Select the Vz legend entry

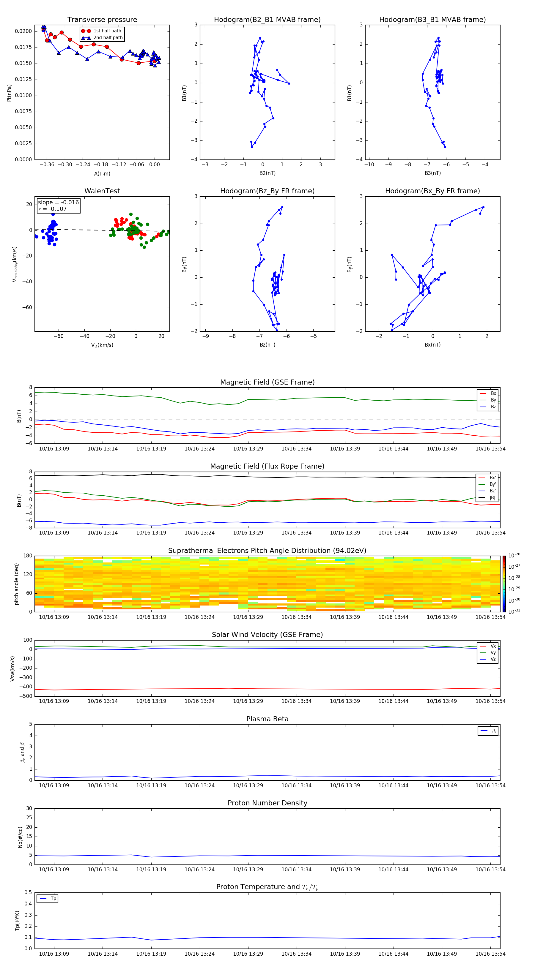pyautogui.click(x=488, y=659)
